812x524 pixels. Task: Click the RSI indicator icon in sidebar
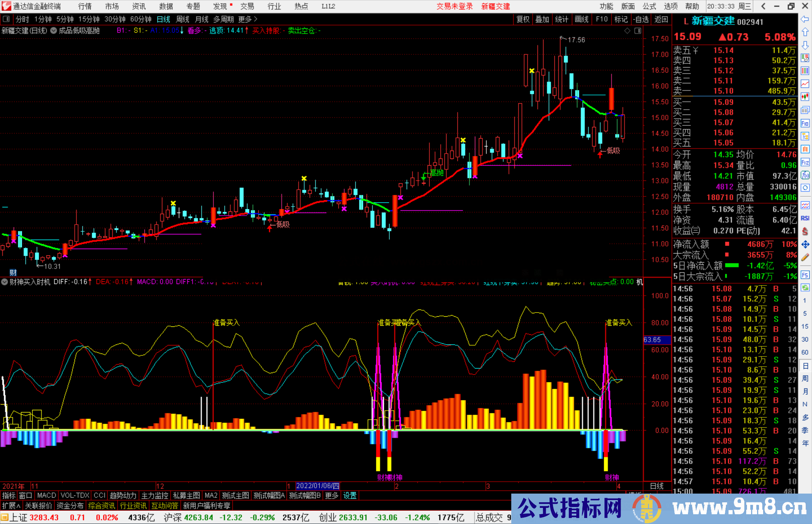pyautogui.click(x=805, y=218)
